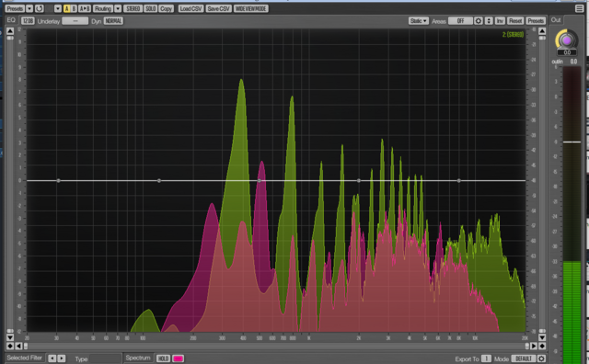This screenshot has width=589, height=364.
Task: Click the right vertical scroll down arrow
Action: pos(542,337)
